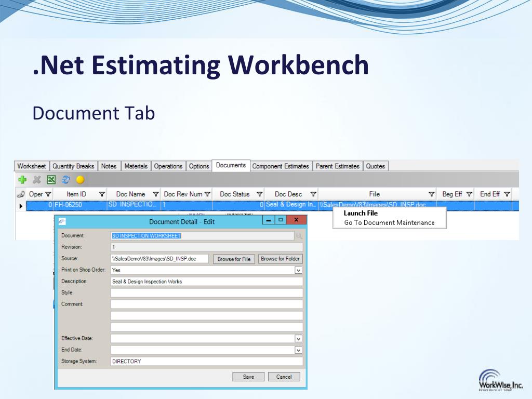The image size is (532, 399).
Task: Click the first Comment input field
Action: pos(207,304)
